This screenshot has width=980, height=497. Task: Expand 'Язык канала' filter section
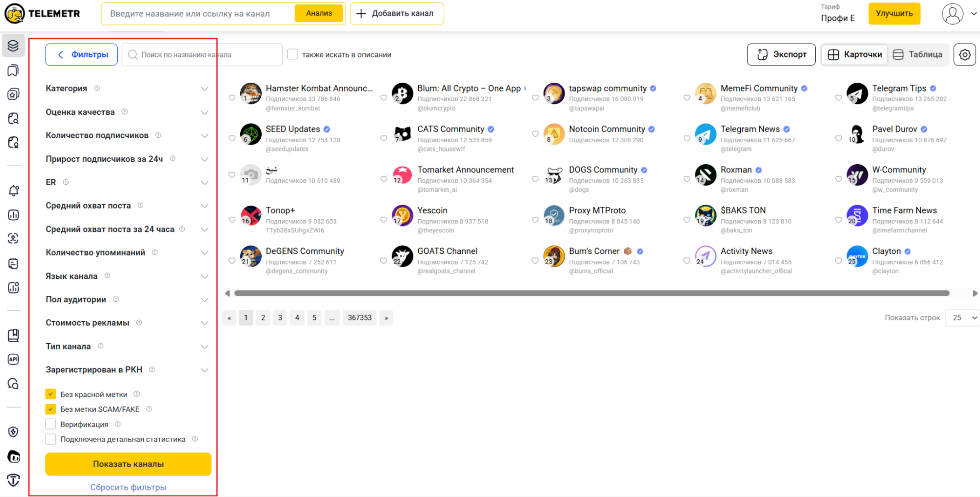pyautogui.click(x=204, y=276)
